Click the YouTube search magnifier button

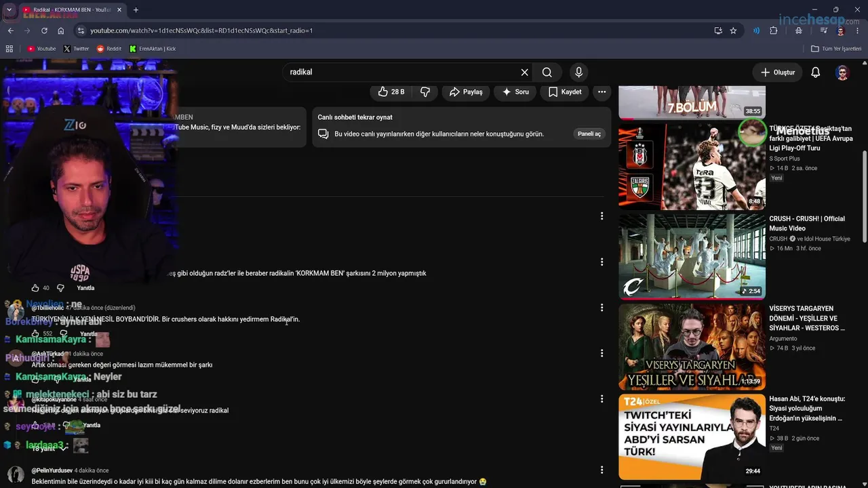point(547,72)
